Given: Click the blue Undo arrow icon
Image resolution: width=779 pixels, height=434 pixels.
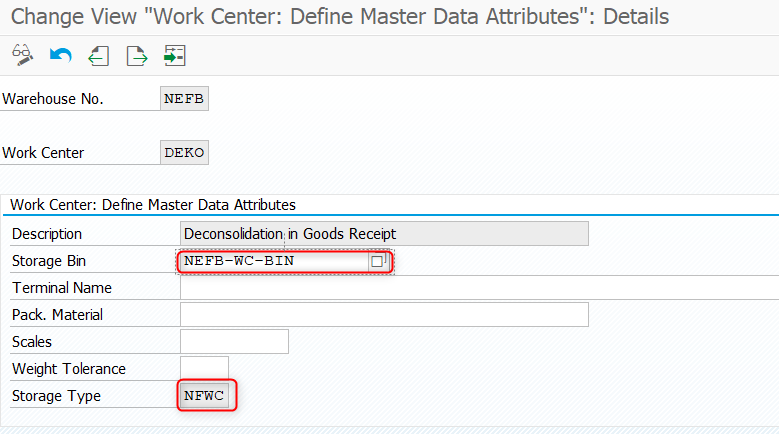Looking at the screenshot, I should tap(61, 55).
